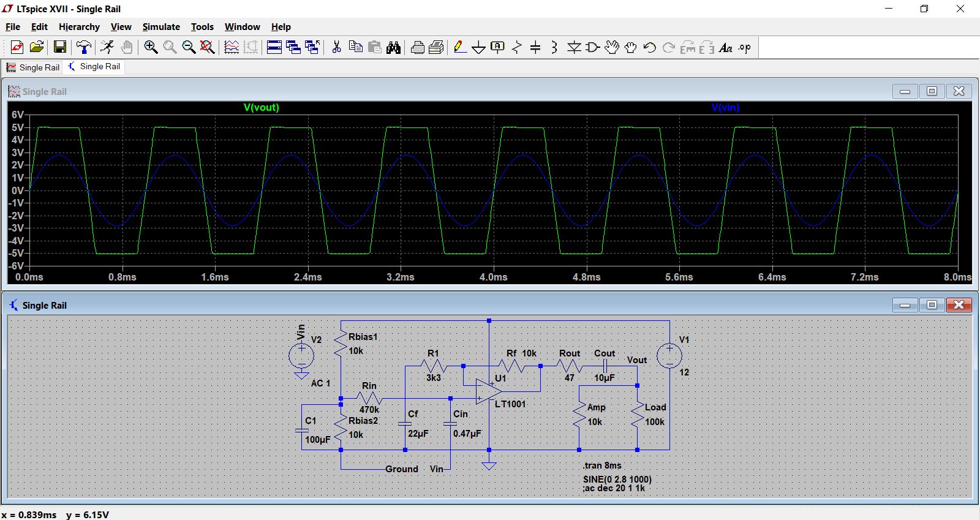980x520 pixels.
Task: Click the Vout net label in schematic
Action: [x=637, y=360]
